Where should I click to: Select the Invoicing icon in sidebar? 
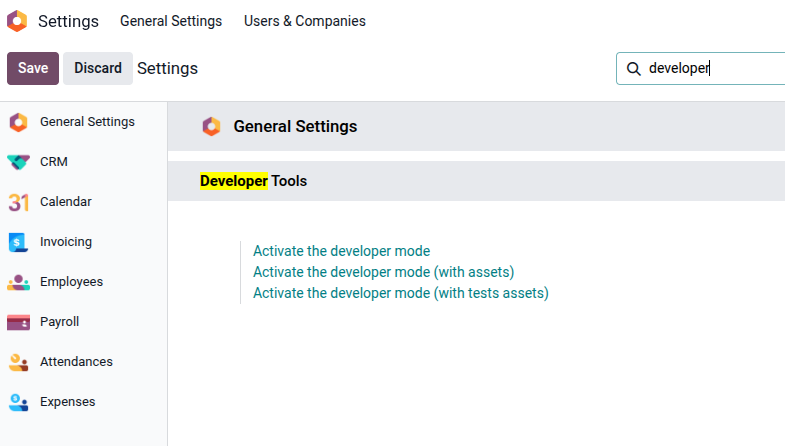click(x=18, y=242)
